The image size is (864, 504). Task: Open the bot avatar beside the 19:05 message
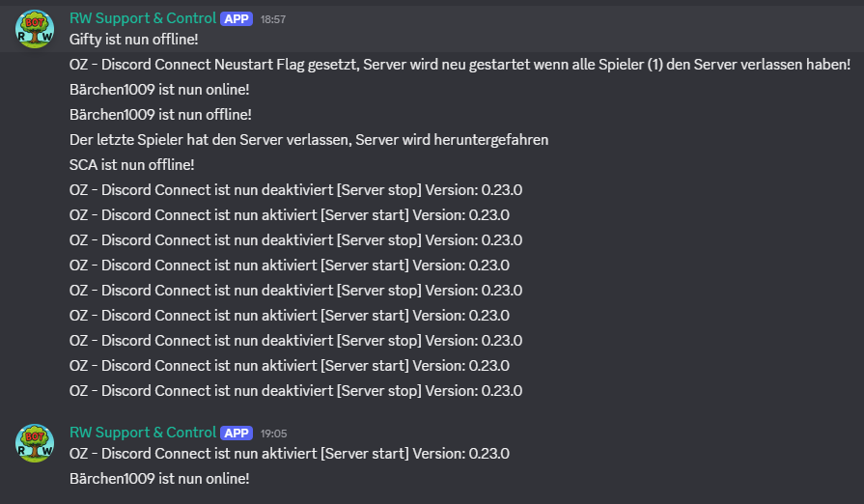tap(35, 443)
